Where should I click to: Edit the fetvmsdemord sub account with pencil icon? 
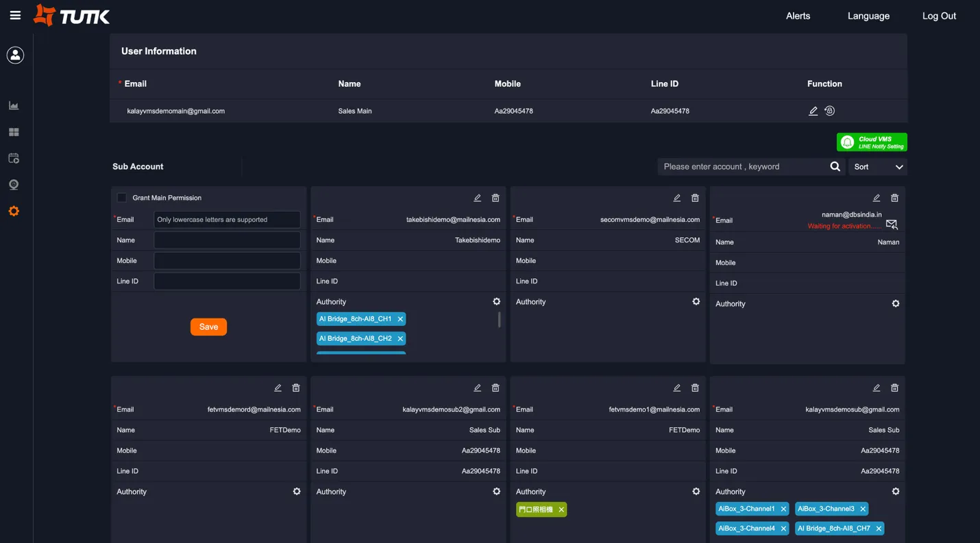(278, 388)
